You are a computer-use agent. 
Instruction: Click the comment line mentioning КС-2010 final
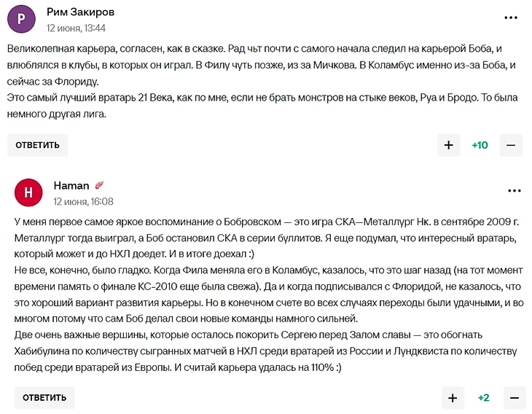click(x=268, y=286)
